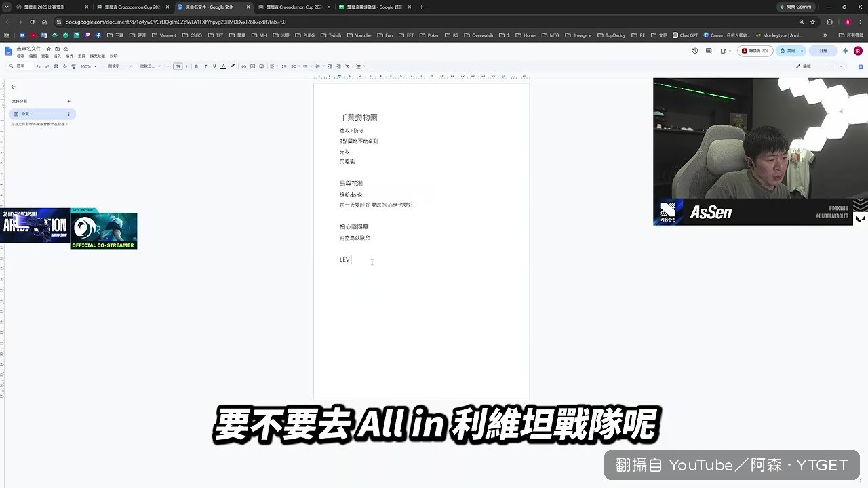Click the 問問 Gemini button in Chrome
This screenshot has width=868, height=488.
[795, 7]
